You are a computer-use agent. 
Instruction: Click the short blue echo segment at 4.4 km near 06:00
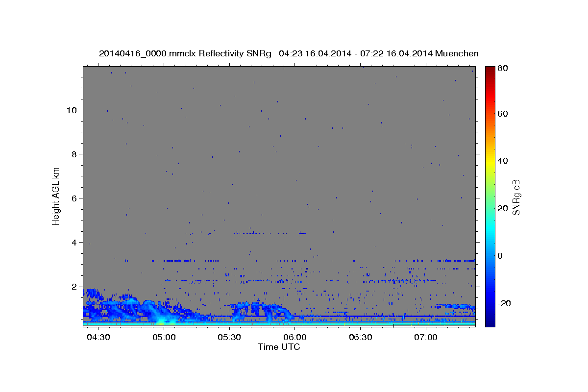302,233
